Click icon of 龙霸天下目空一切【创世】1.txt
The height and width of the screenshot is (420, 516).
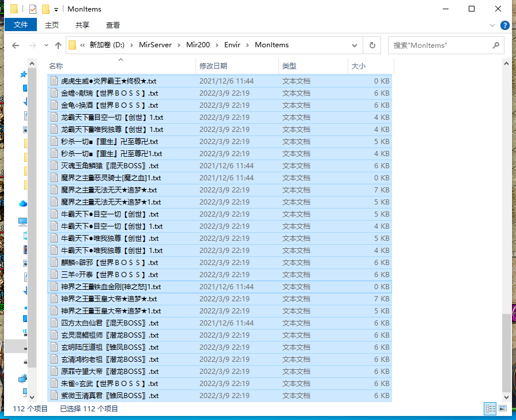click(x=54, y=117)
